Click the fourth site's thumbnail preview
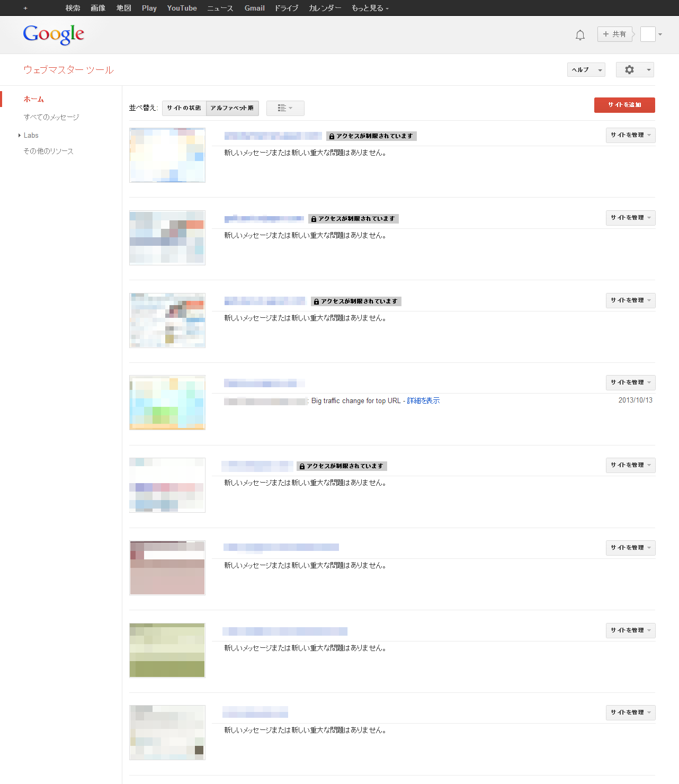This screenshot has width=679, height=784. pyautogui.click(x=167, y=403)
